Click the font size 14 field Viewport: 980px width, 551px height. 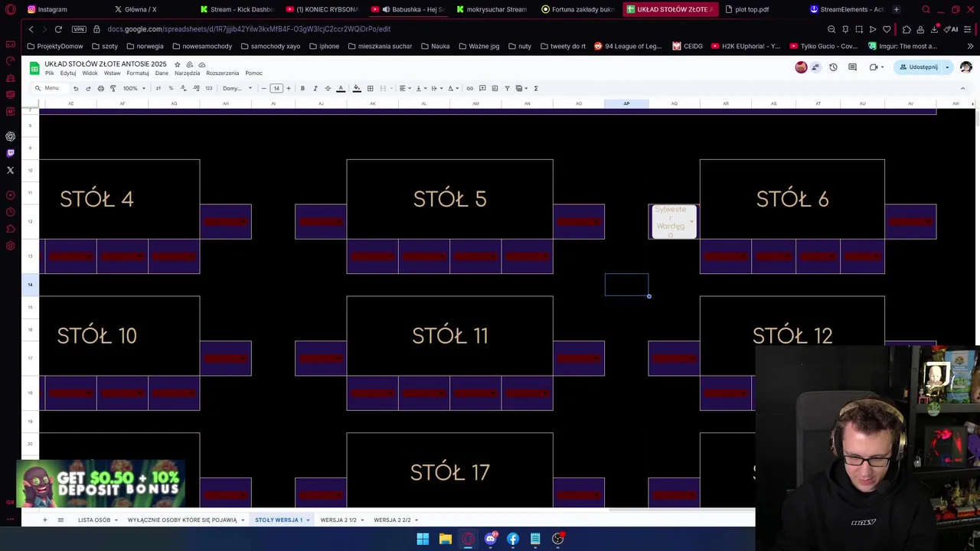pos(276,88)
